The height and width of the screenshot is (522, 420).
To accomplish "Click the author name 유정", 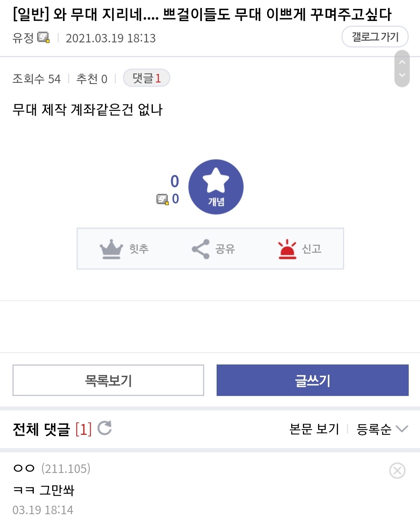I will click(x=23, y=38).
